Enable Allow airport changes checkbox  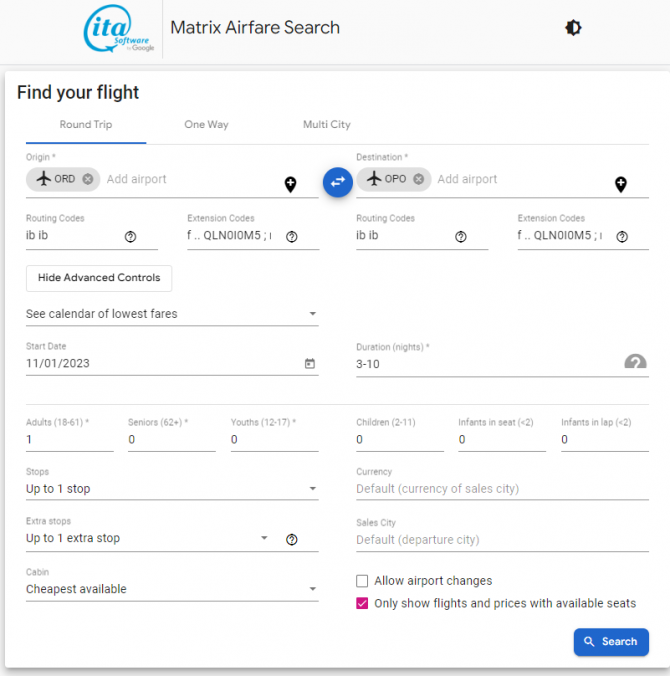[362, 581]
